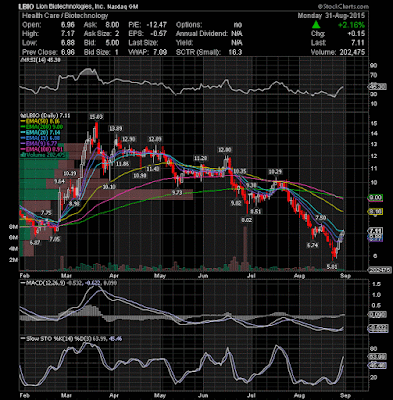Click the tall volume spike bar near Jul

[x=245, y=248]
